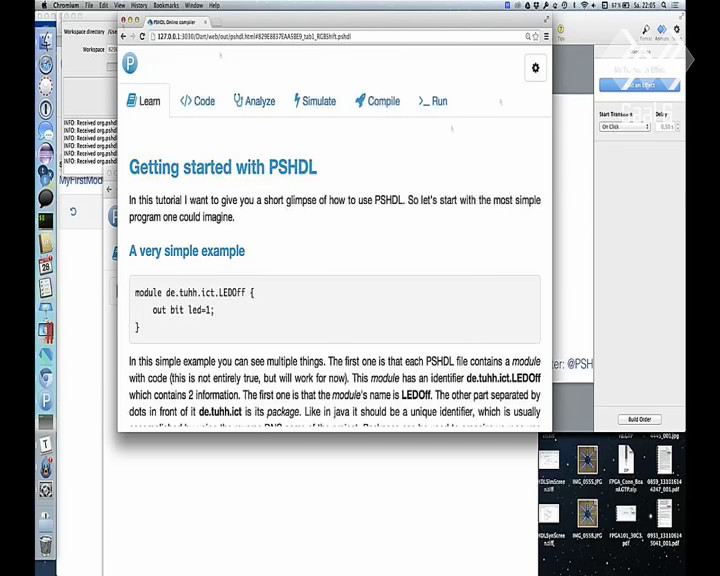Viewport: 720px width, 576px height.
Task: Open Mail stamp icon in Dock
Action: [x=45, y=86]
